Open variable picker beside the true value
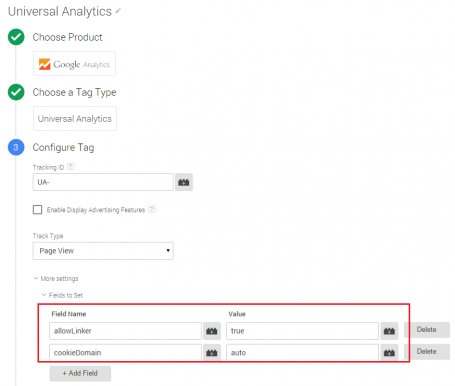 pos(389,331)
